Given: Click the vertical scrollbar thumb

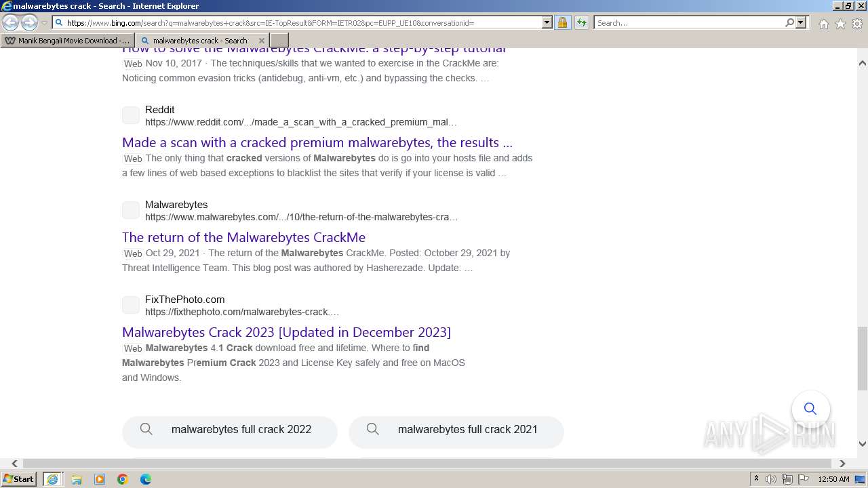Looking at the screenshot, I should pos(863,359).
